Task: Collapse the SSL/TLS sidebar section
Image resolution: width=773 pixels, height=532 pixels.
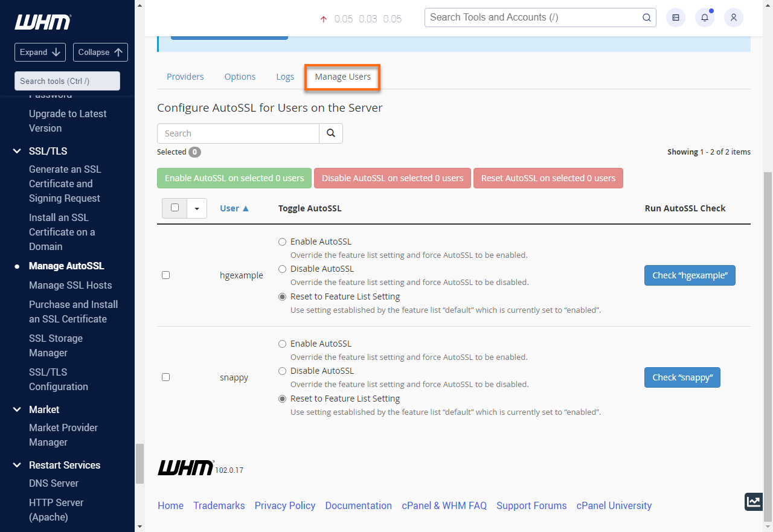Action: [x=16, y=151]
